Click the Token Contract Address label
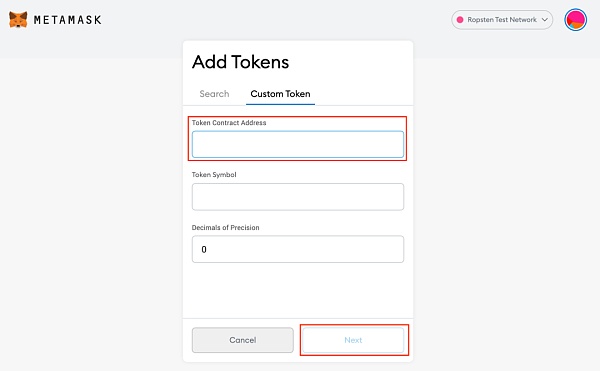The height and width of the screenshot is (371, 600). click(x=229, y=122)
